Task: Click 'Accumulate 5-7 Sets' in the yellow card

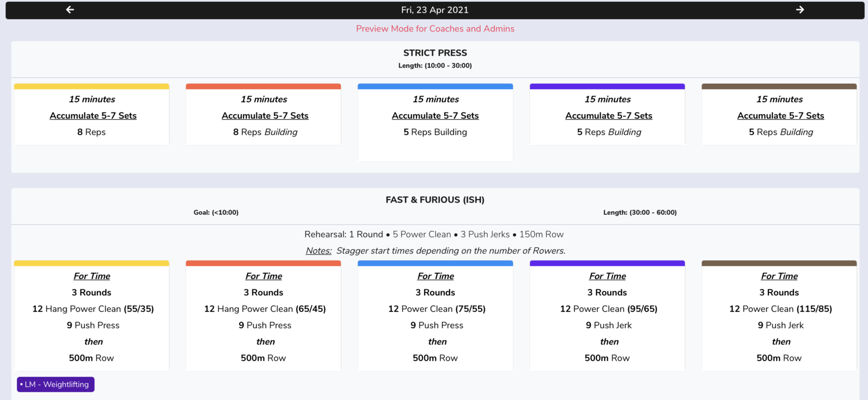Action: [x=93, y=116]
